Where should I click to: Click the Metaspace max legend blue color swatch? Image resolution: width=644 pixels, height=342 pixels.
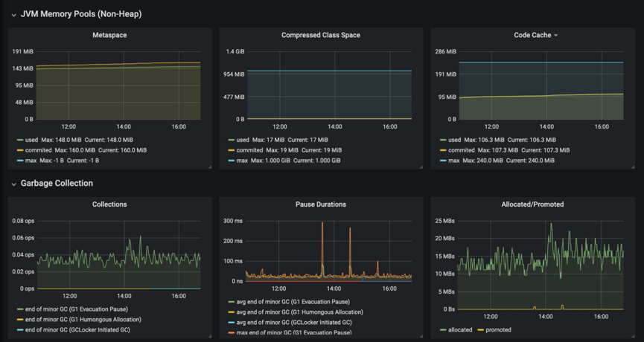point(20,161)
